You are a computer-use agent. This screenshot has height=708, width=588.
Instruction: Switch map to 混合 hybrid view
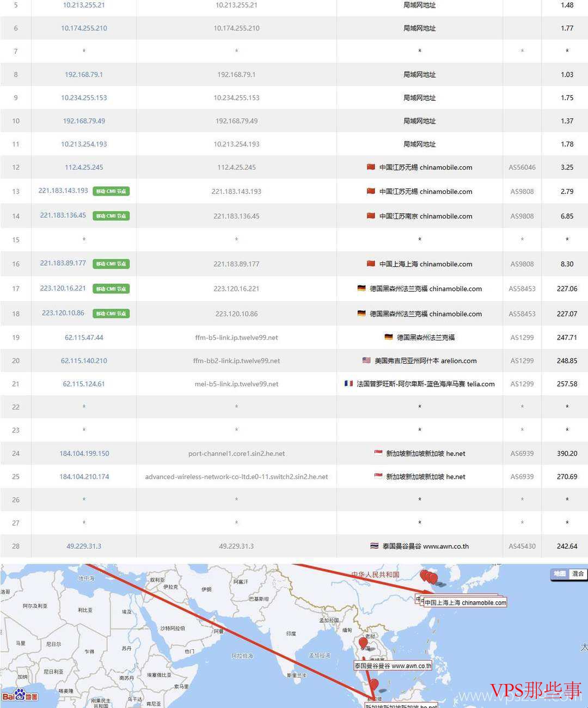(x=578, y=573)
